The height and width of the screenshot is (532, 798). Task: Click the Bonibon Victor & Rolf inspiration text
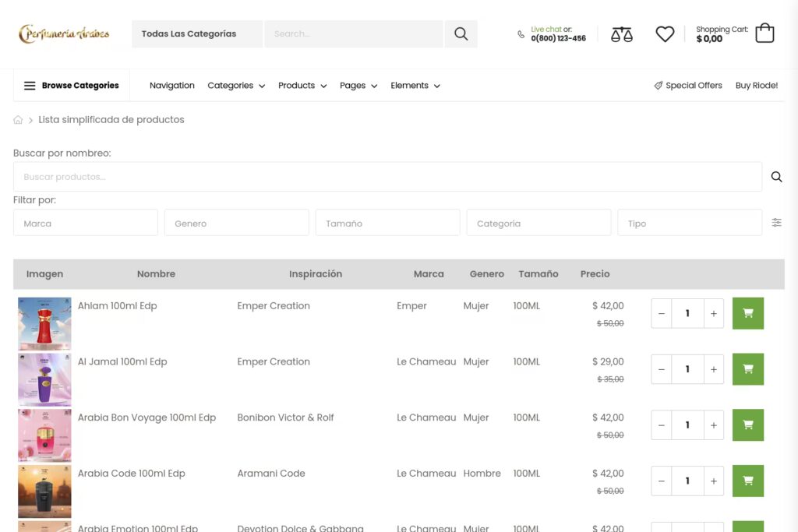pyautogui.click(x=285, y=417)
